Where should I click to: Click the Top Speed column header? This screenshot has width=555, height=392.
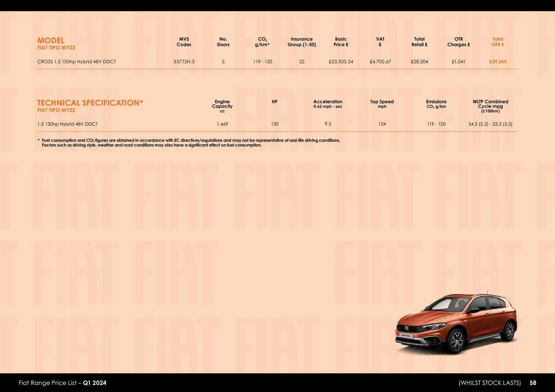pos(382,104)
